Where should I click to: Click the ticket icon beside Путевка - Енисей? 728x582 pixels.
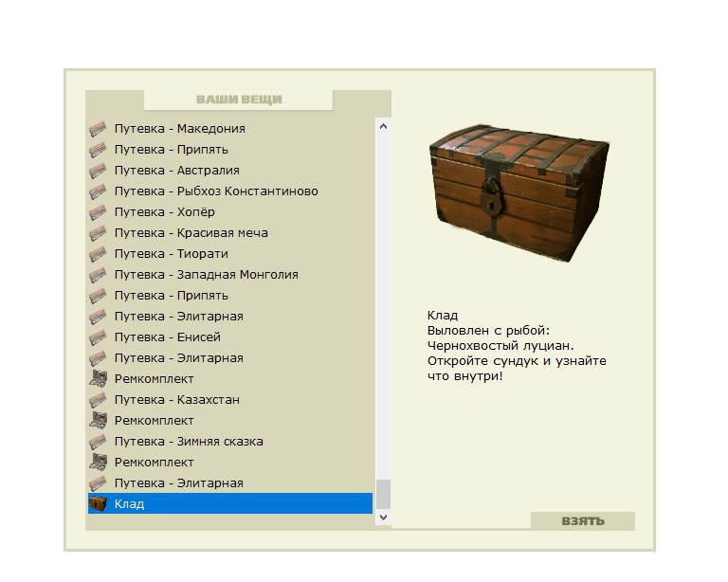(x=98, y=337)
